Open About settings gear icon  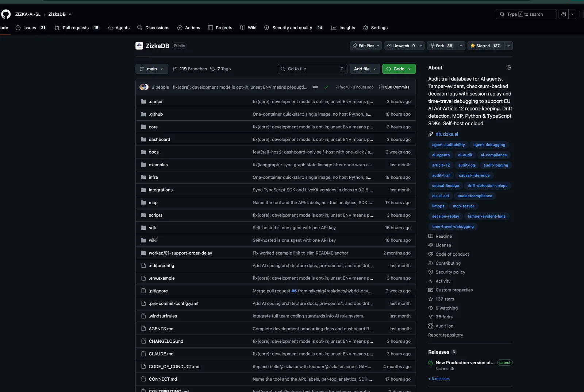[509, 68]
